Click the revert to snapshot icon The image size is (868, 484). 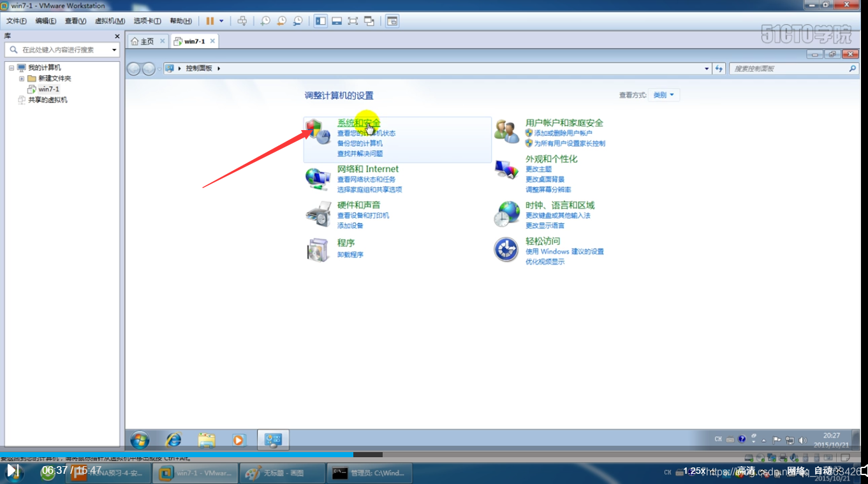click(282, 21)
